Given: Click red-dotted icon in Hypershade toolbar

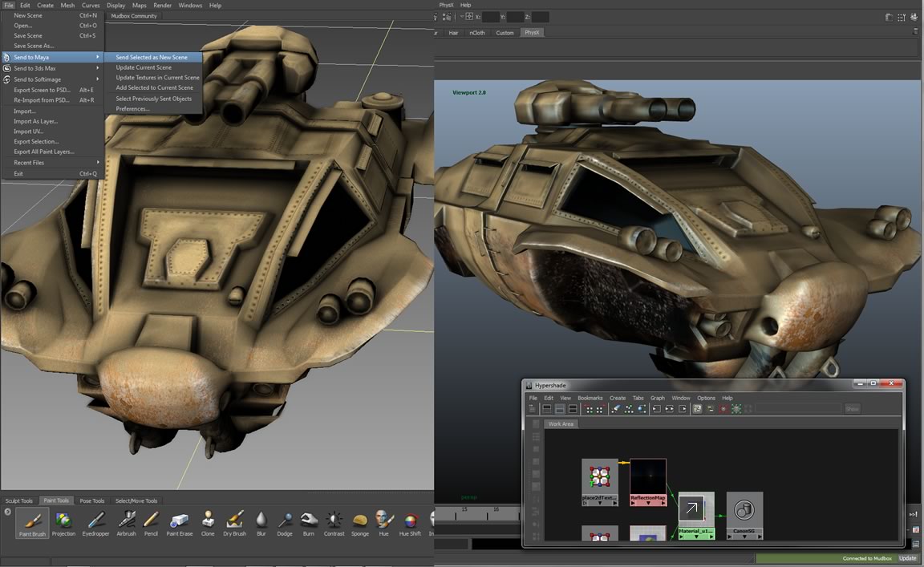Looking at the screenshot, I should [723, 408].
